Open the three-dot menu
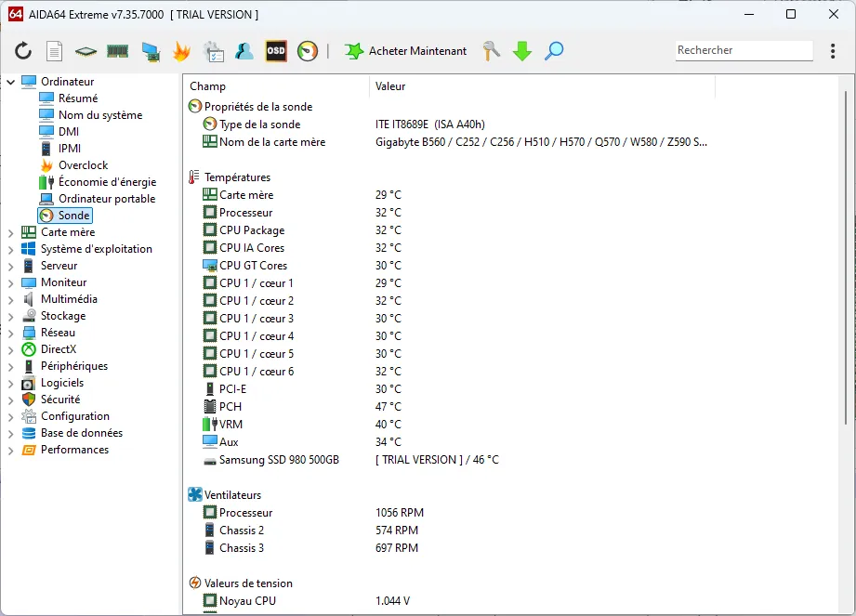The image size is (856, 616). coord(833,51)
